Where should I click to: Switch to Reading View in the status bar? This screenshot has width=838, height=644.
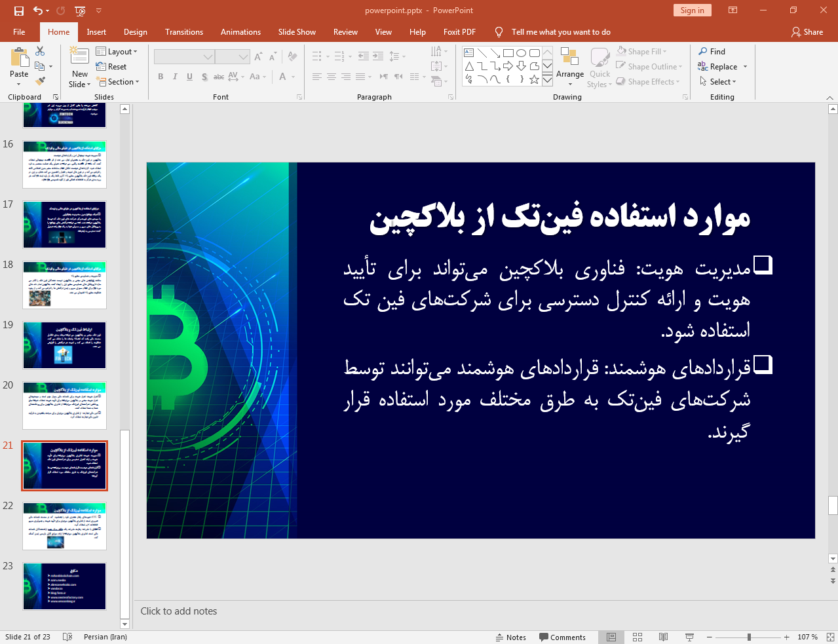coord(663,637)
